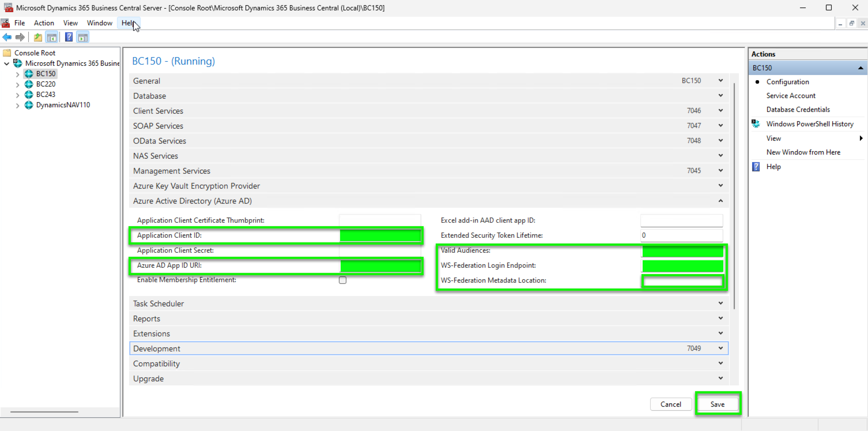Click the console tree horizontal scrollbar

click(x=44, y=411)
